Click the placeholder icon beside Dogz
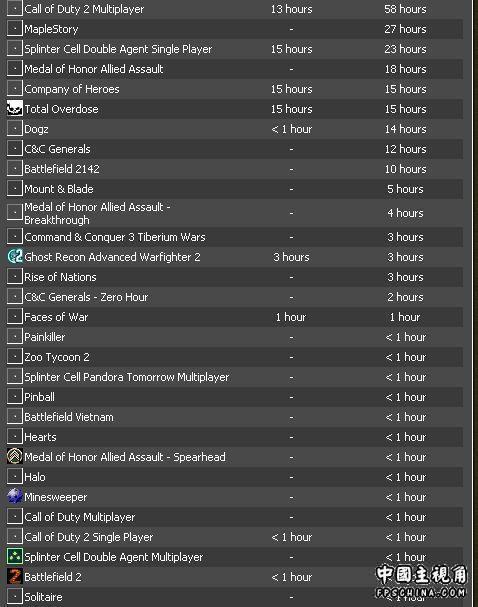The height and width of the screenshot is (607, 478). pyautogui.click(x=15, y=129)
